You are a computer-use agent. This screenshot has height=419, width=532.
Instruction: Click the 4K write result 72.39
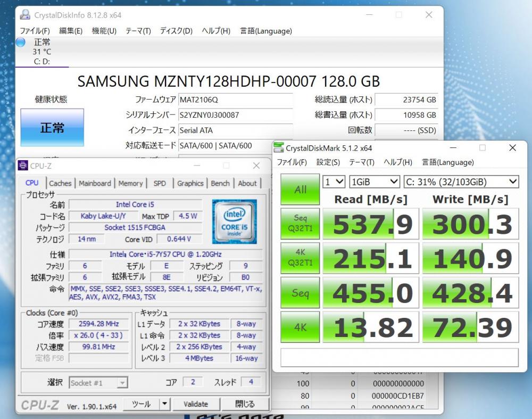point(471,327)
